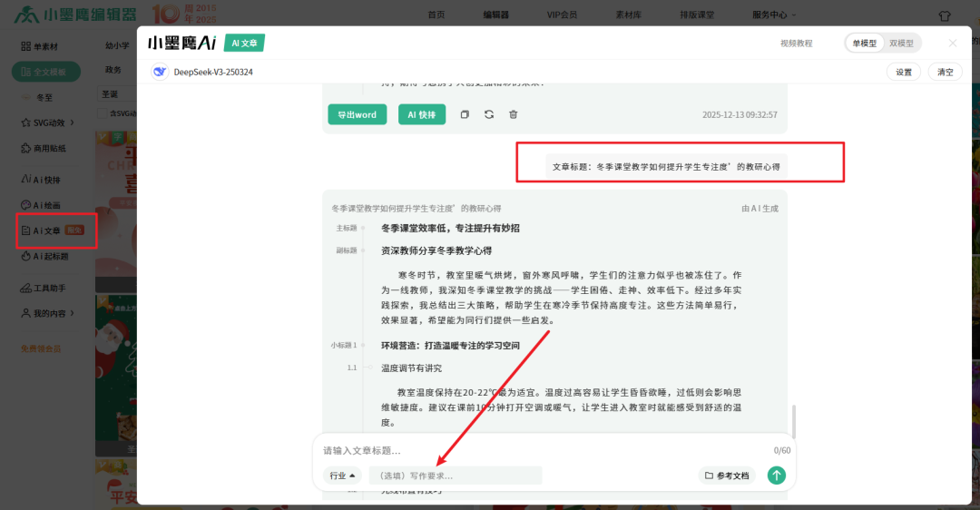
Task: Select the AI文章 tab badge
Action: 244,44
